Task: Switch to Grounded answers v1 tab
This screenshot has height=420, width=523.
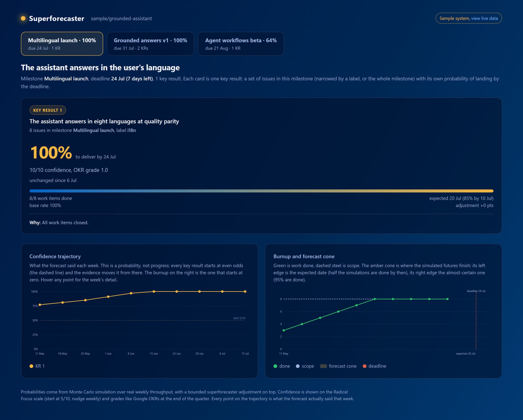Action: point(150,44)
